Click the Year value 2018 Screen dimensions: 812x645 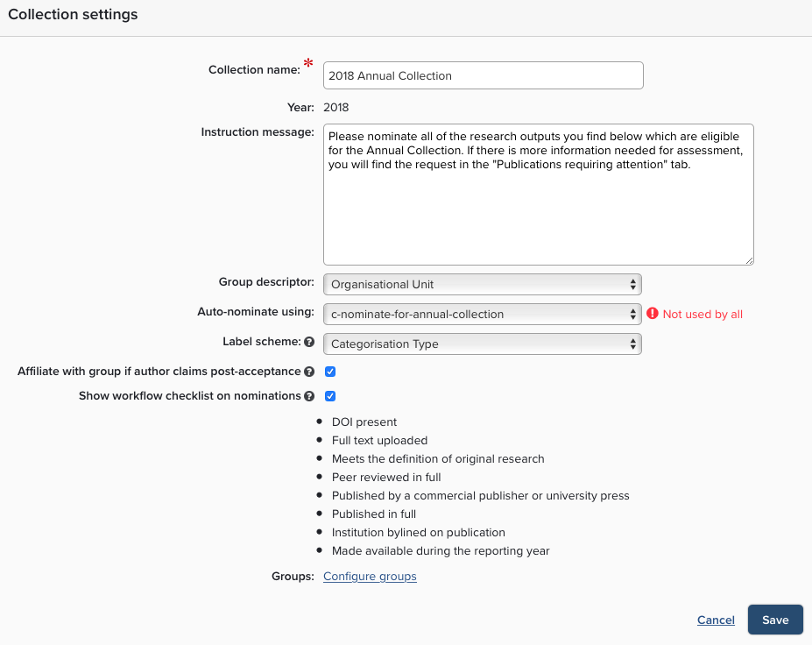tap(336, 108)
